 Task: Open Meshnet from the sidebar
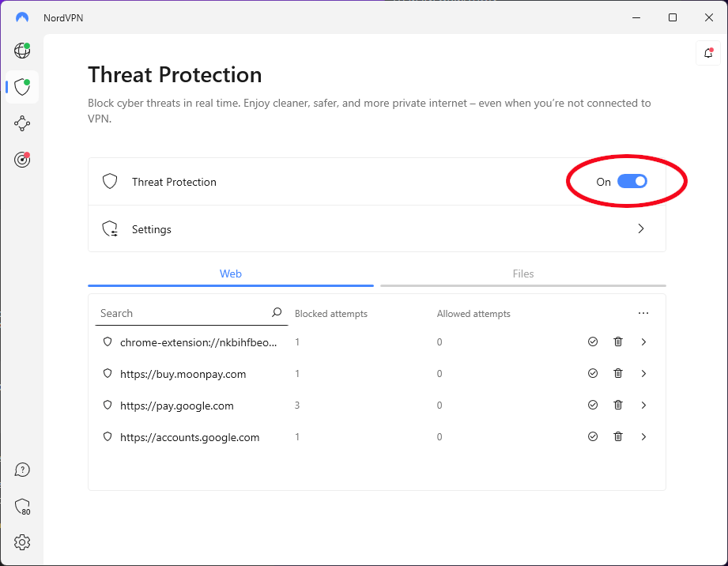point(22,123)
